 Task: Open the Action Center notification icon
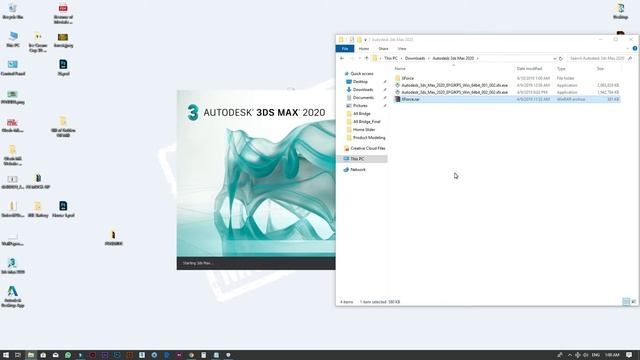tap(629, 355)
